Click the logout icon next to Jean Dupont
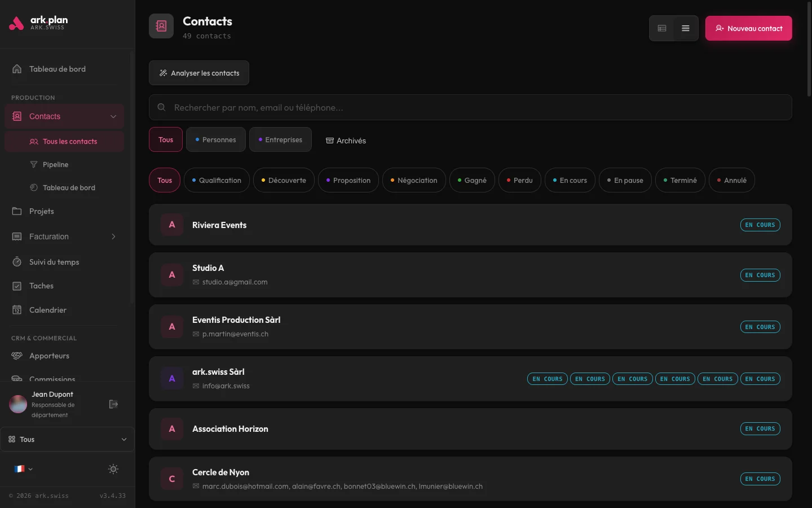The height and width of the screenshot is (508, 812). click(x=113, y=404)
